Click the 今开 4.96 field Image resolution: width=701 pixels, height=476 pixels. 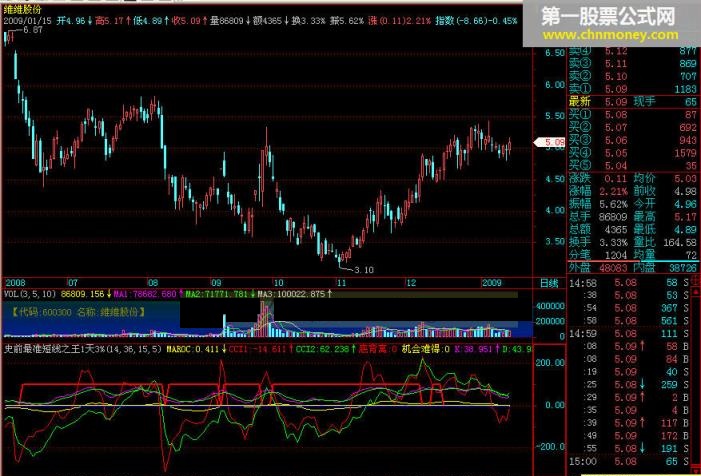(x=665, y=204)
